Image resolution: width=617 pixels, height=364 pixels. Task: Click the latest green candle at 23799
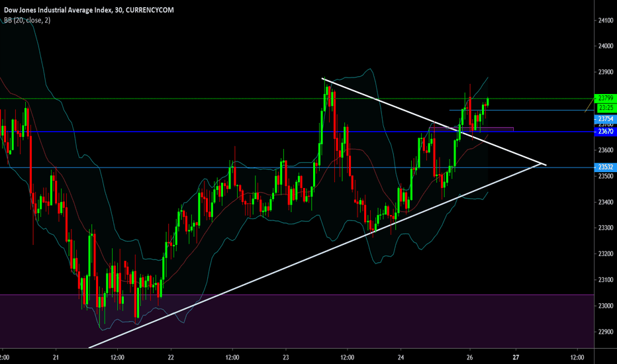click(488, 103)
